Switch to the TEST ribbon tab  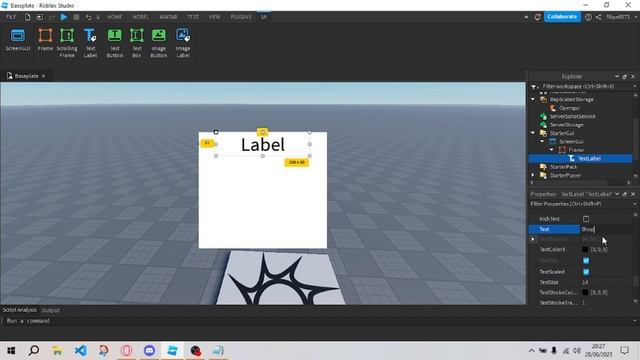tap(193, 17)
